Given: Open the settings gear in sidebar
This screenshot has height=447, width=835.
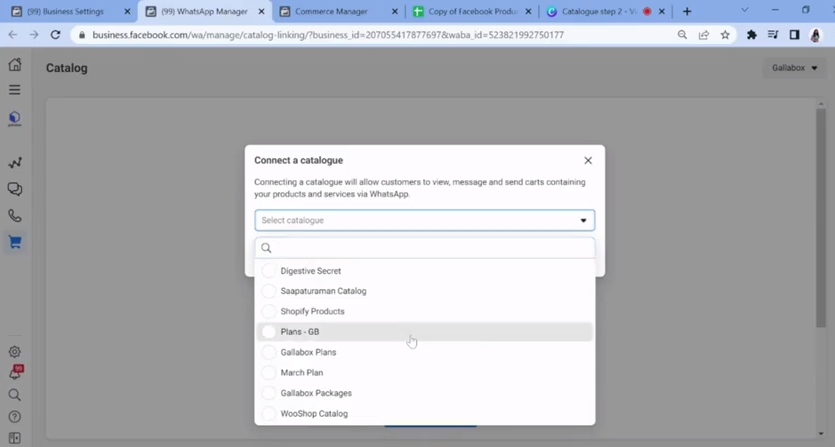Looking at the screenshot, I should pyautogui.click(x=15, y=352).
